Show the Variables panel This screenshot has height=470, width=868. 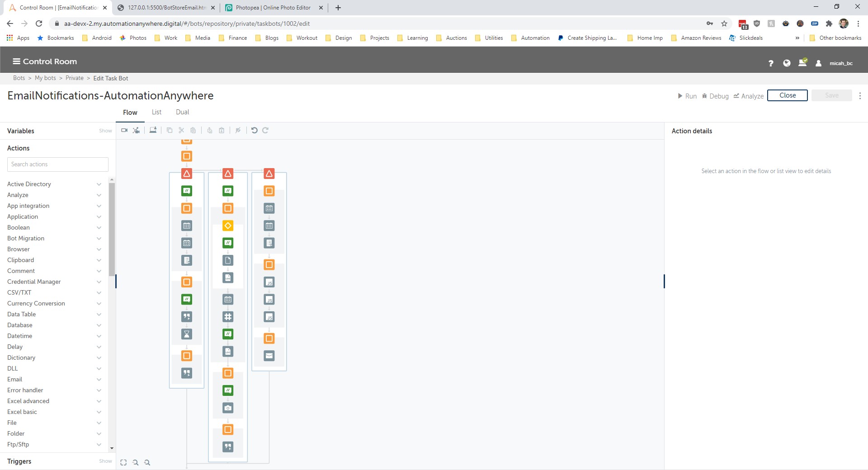coord(105,131)
